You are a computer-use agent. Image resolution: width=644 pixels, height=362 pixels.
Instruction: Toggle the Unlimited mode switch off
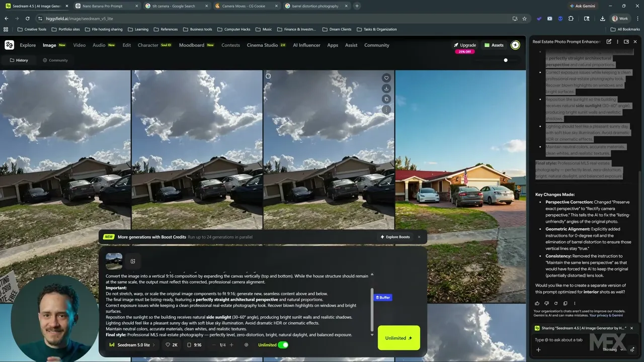pyautogui.click(x=283, y=345)
